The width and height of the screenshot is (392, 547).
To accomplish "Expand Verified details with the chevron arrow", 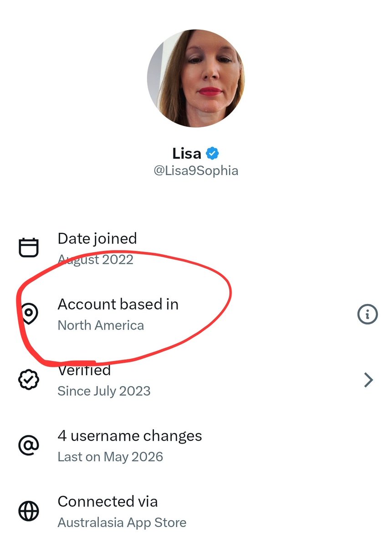I will [x=369, y=380].
